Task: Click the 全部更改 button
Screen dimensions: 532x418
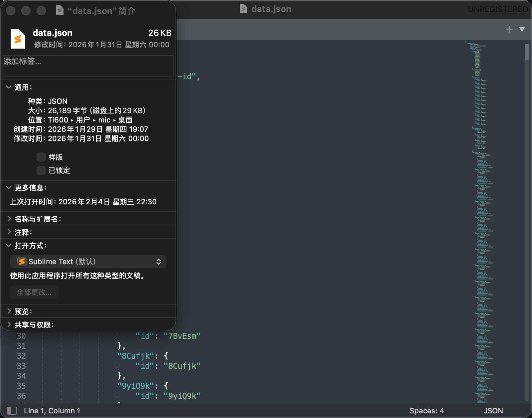Action: (x=34, y=292)
